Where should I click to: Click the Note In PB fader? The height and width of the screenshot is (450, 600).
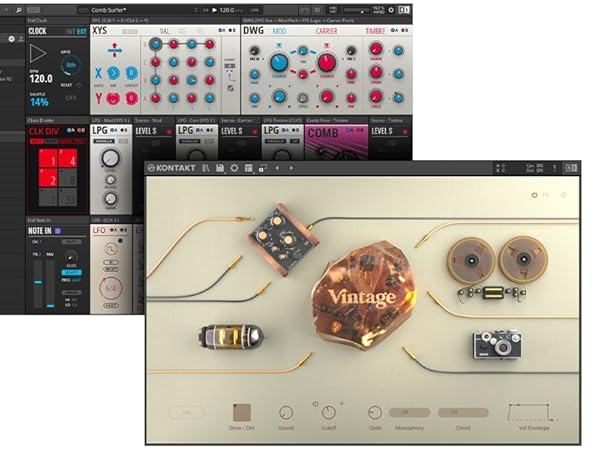[38, 282]
